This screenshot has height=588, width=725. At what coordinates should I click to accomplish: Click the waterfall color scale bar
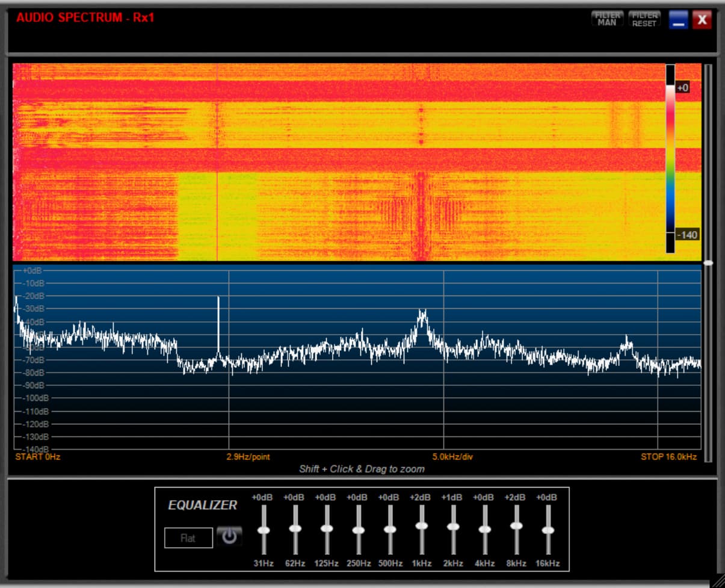pyautogui.click(x=670, y=159)
